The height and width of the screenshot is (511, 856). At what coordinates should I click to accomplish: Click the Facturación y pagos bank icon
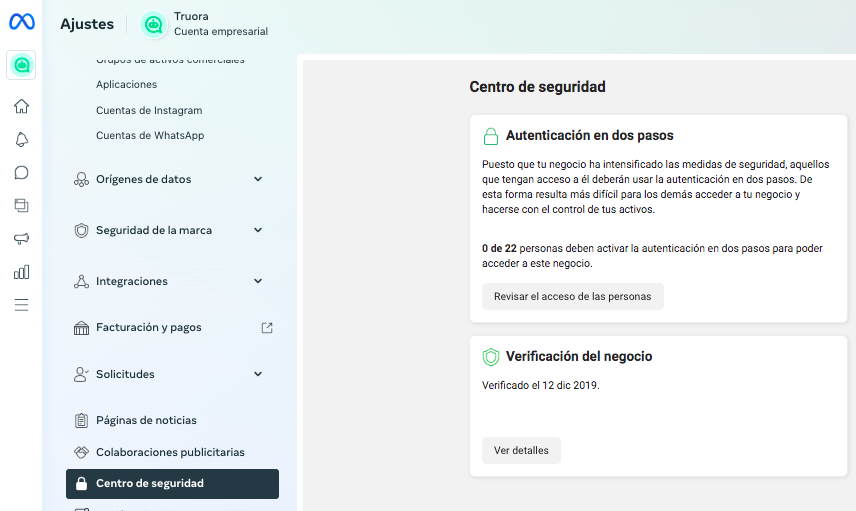(81, 328)
